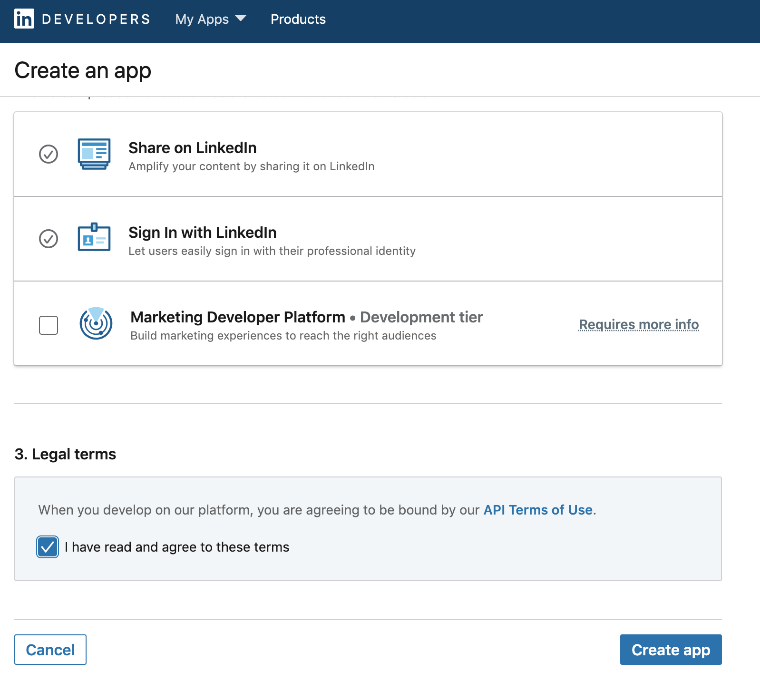Click the LinkedIn logo icon
Screen dimensions: 760x700
coord(24,19)
